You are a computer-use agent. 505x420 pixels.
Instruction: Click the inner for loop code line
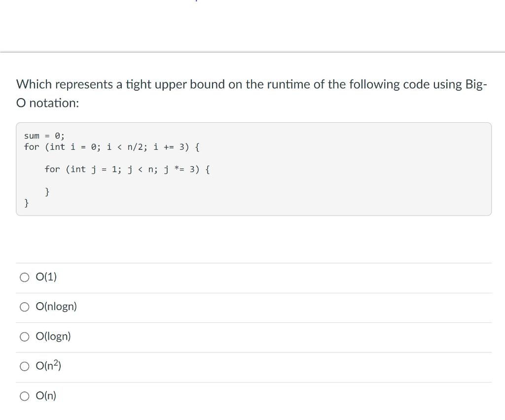click(127, 169)
